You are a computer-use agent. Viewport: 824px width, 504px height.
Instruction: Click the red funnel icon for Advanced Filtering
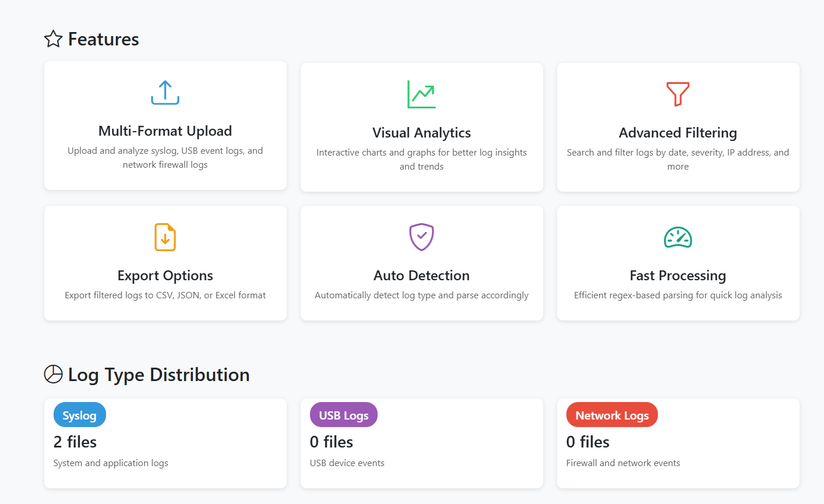(x=678, y=94)
